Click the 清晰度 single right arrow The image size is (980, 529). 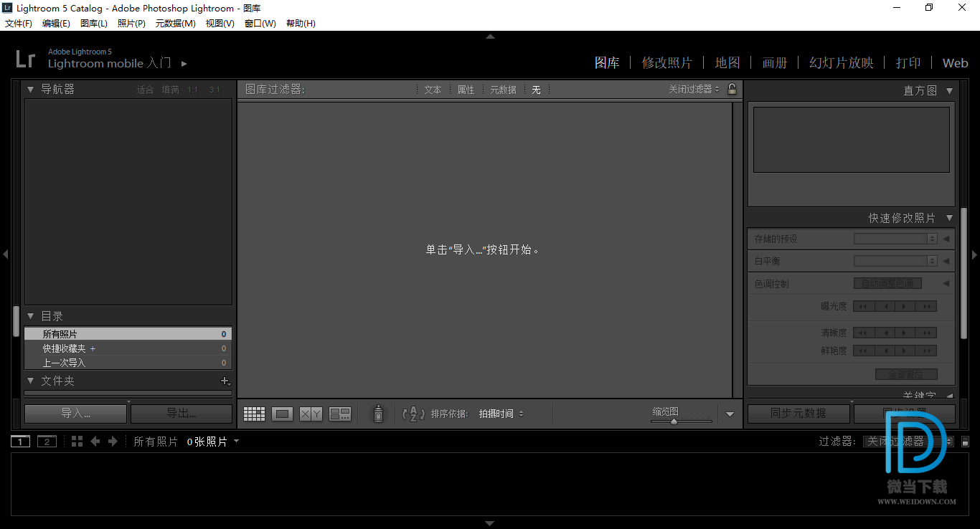(905, 333)
